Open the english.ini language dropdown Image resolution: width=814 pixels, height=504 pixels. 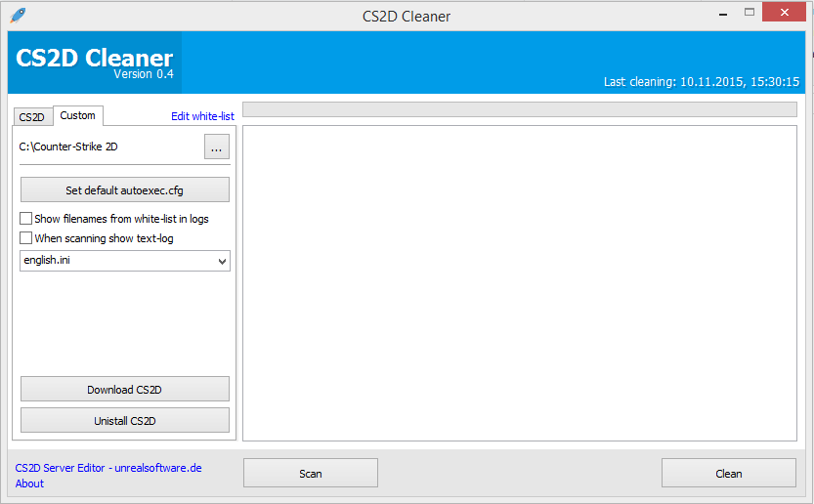[x=125, y=261]
